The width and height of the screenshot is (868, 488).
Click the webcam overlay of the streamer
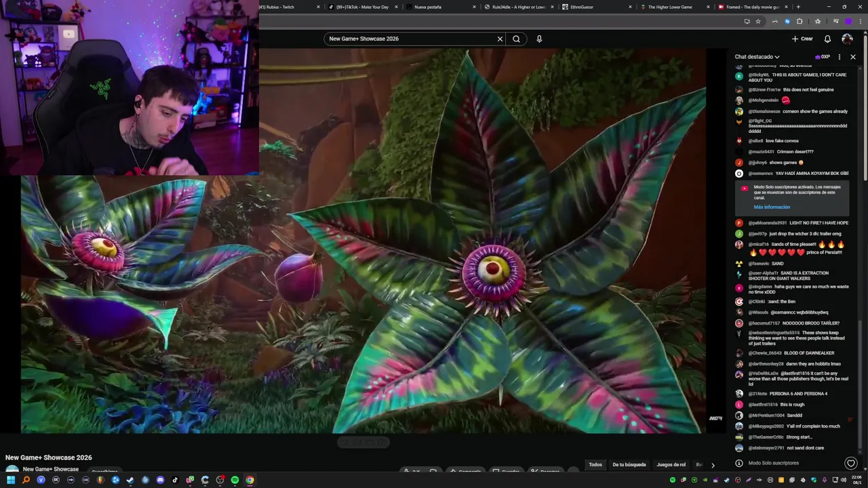click(129, 88)
